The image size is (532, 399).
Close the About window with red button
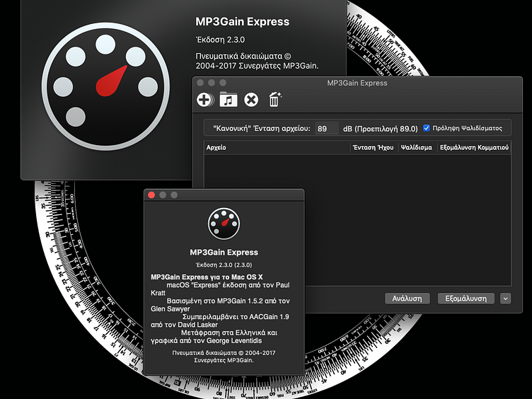(151, 195)
